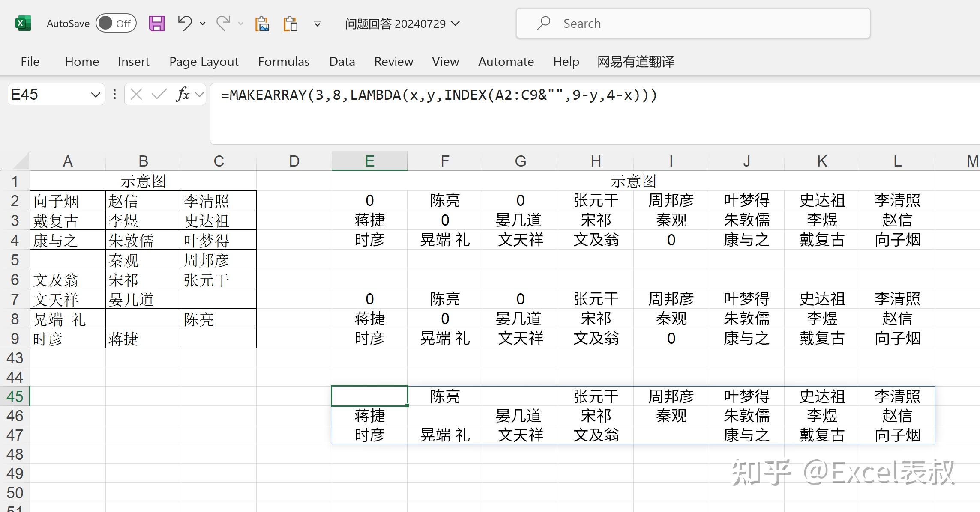Click cell F2 containing 陈亮

pos(445,200)
